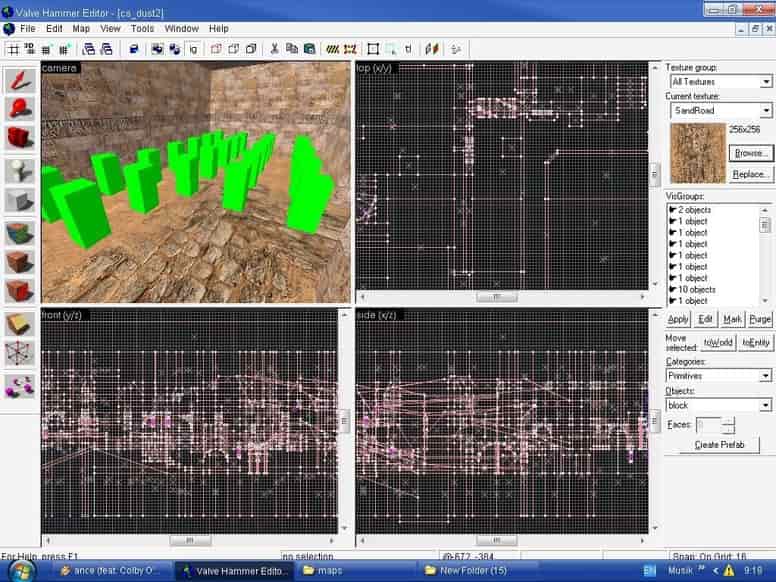
Task: Open the Tools menu
Action: (142, 29)
